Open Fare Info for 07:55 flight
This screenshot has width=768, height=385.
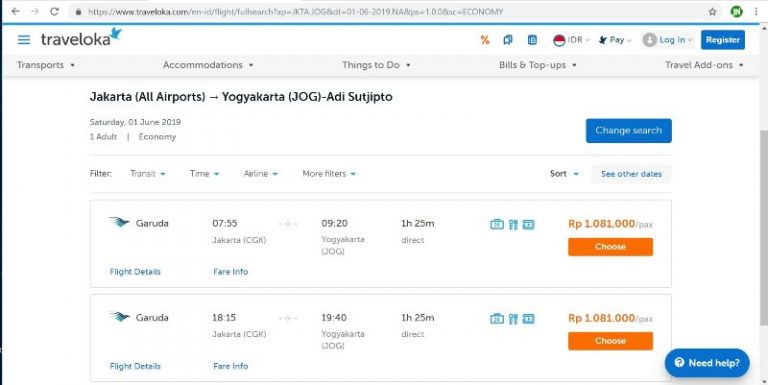(x=231, y=272)
